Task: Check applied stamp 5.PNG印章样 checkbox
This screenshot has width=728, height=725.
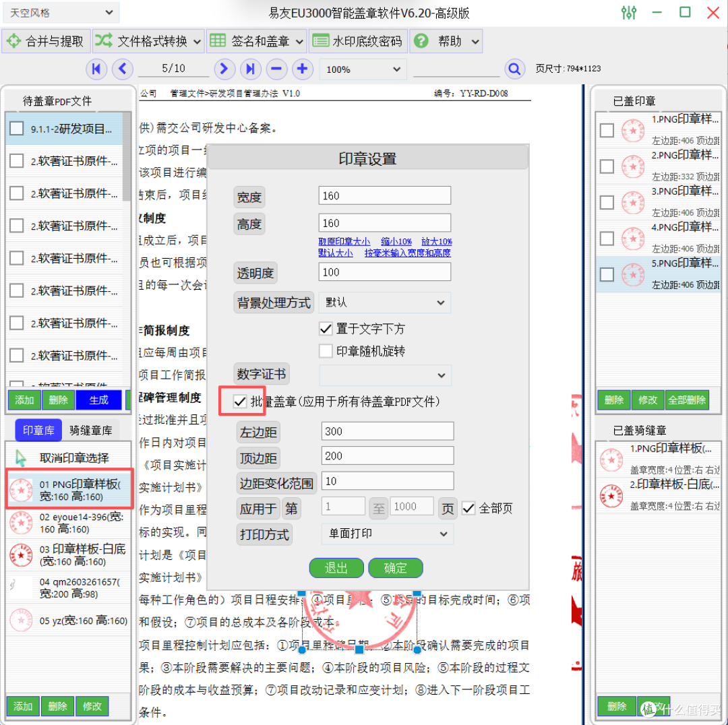Action: [607, 274]
